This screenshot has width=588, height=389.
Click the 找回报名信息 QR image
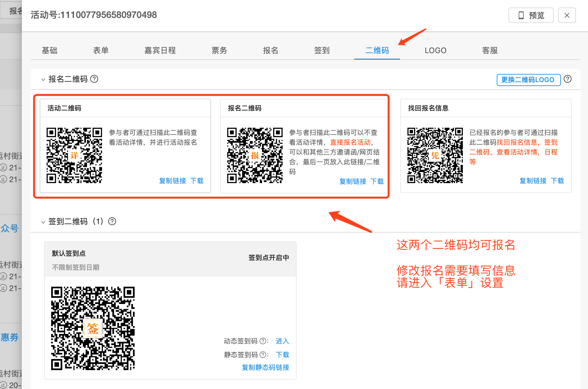click(435, 155)
